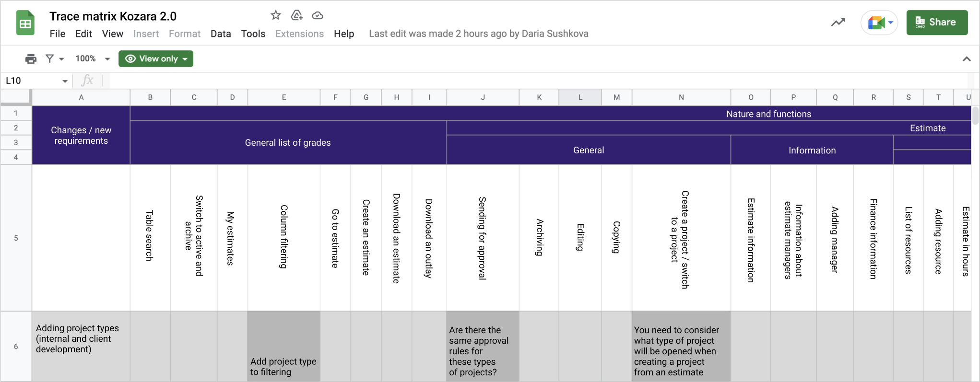980x382 pixels.
Task: Click the print icon
Action: (x=31, y=59)
